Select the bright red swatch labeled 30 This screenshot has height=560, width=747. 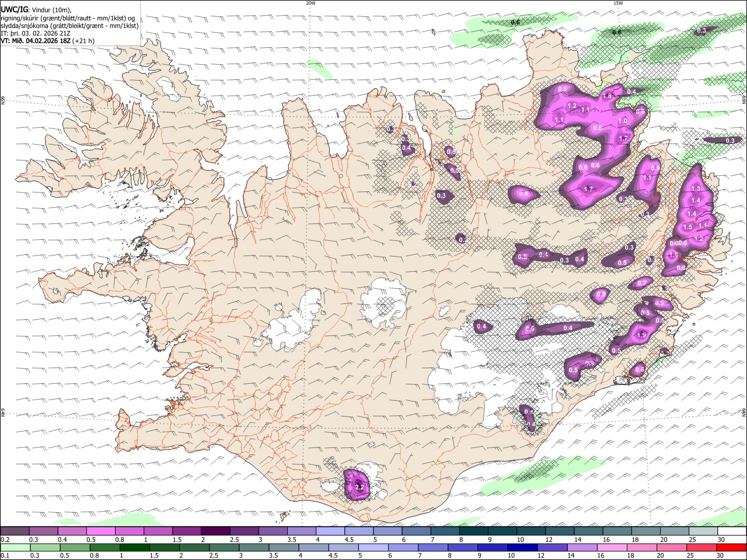coord(732,548)
